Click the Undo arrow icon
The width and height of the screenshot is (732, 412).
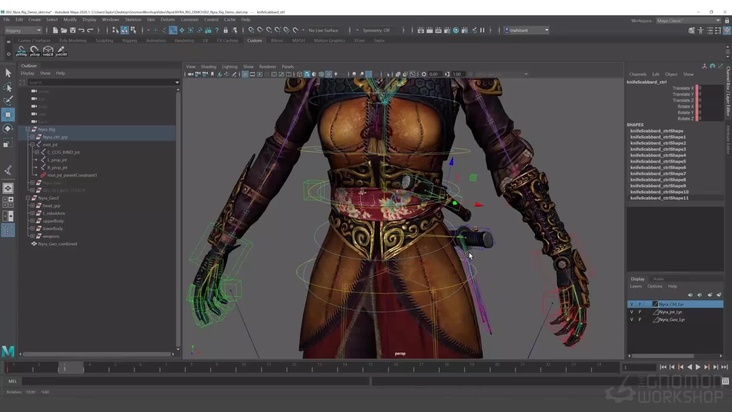(82, 30)
